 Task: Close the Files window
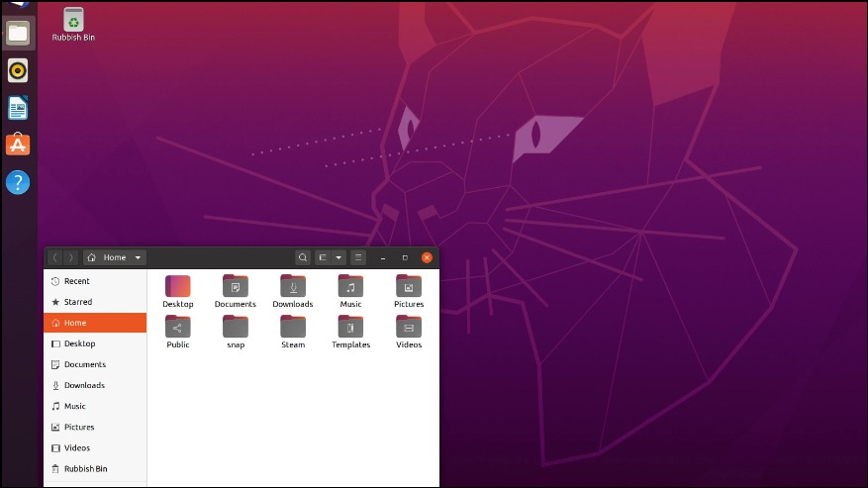coord(427,257)
